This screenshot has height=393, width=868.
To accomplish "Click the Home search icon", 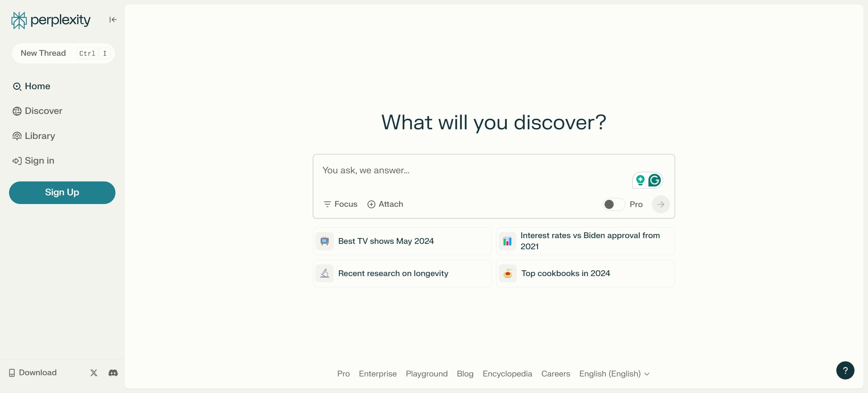I will [x=17, y=86].
